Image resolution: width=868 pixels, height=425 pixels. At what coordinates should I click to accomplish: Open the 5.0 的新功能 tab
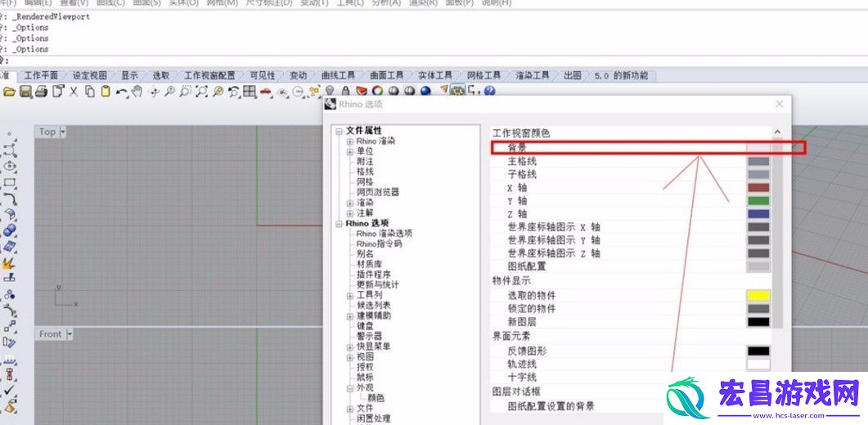pos(621,75)
